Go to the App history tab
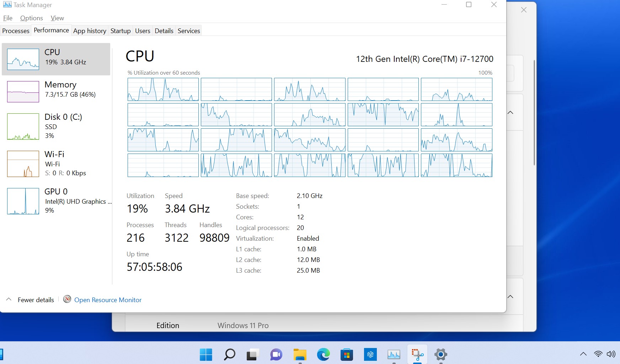 click(90, 31)
